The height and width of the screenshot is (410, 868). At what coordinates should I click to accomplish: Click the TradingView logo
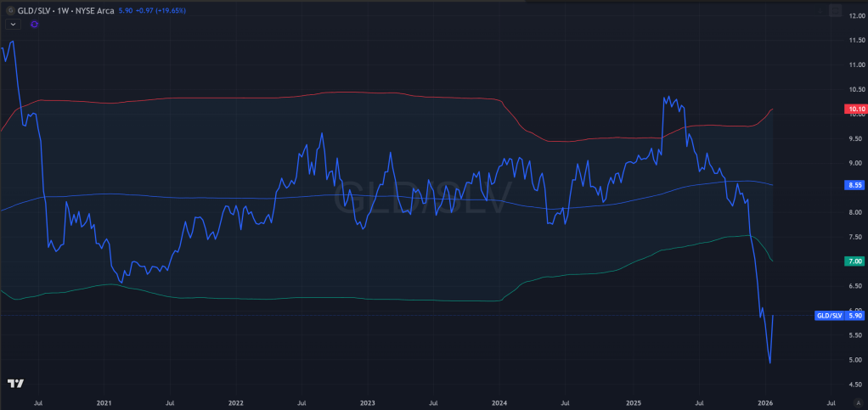[14, 384]
